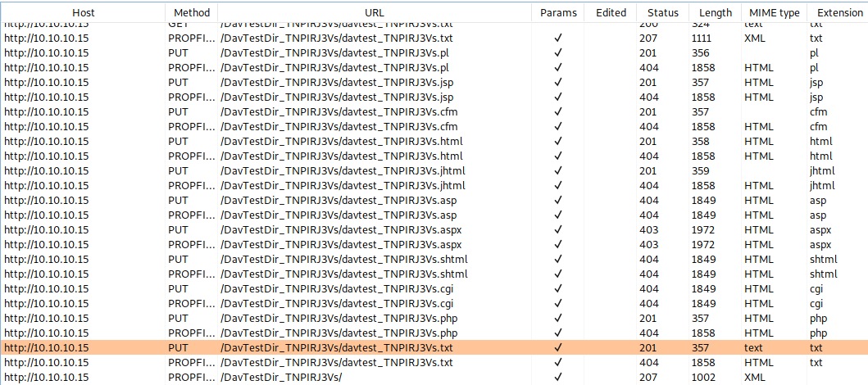Image resolution: width=868 pixels, height=385 pixels.
Task: Click the URL column header
Action: point(374,12)
